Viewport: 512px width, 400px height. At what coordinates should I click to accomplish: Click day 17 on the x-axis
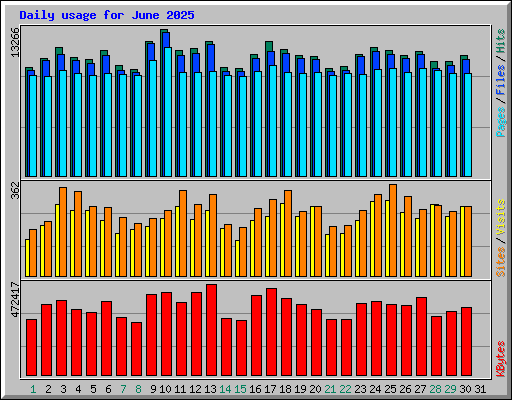coord(270,389)
